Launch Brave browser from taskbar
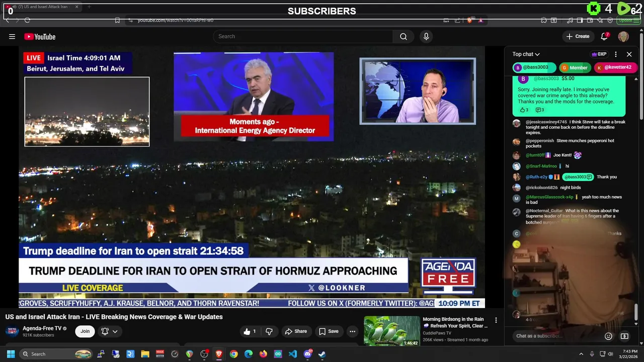The image size is (644, 362). coord(219,354)
